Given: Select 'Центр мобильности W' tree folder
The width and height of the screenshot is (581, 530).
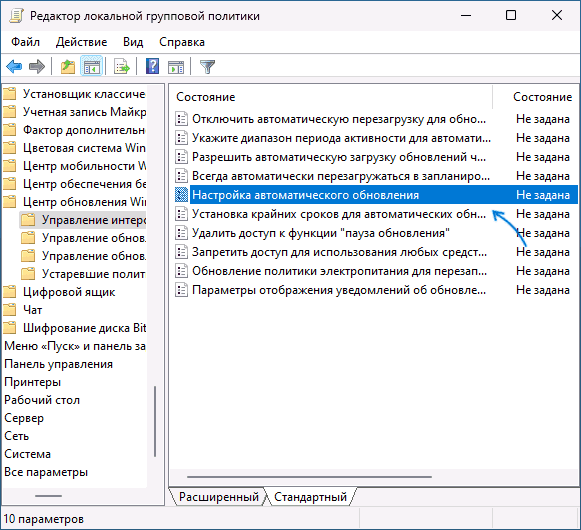Looking at the screenshot, I should point(84,166).
